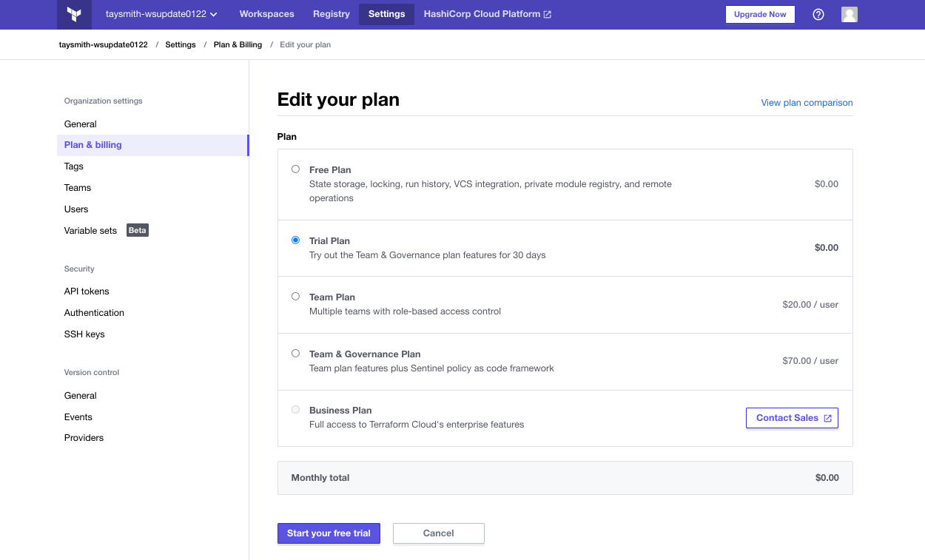Open View plan comparison link
Screen dimensions: 925x560
(807, 103)
